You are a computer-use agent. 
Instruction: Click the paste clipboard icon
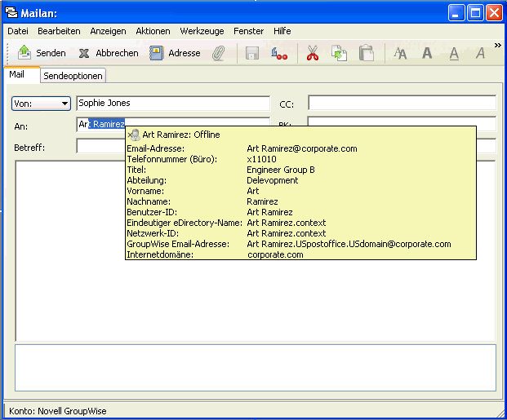pos(367,53)
